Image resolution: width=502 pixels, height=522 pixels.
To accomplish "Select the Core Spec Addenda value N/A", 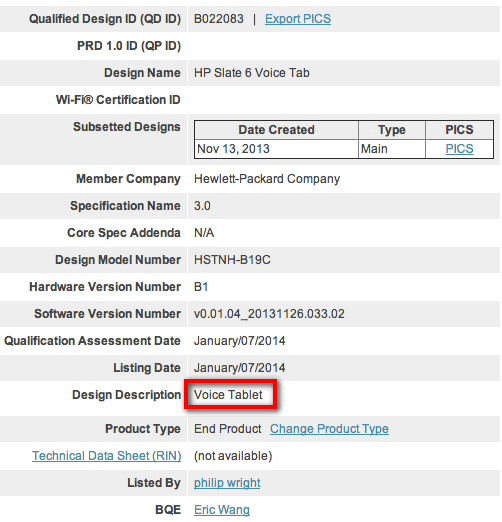I will point(204,233).
